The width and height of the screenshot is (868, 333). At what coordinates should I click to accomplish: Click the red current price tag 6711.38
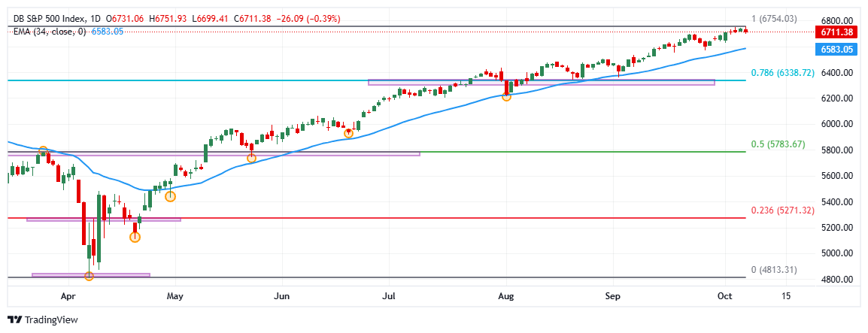click(x=836, y=32)
